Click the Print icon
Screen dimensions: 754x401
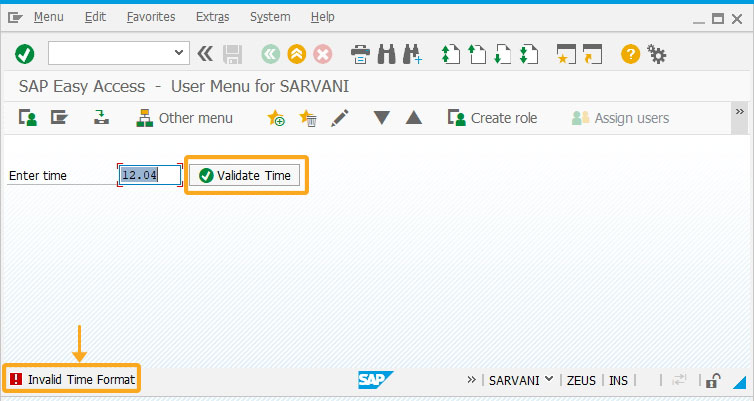[x=360, y=54]
